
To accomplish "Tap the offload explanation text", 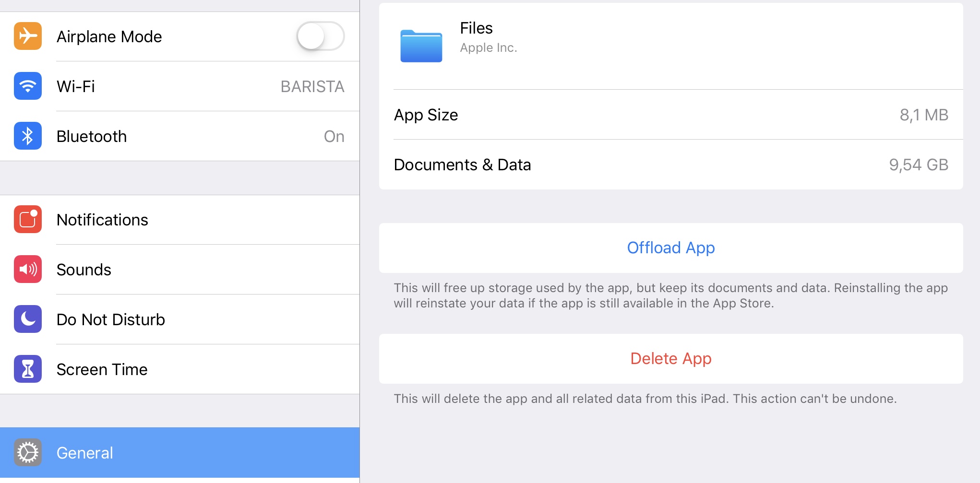I will [671, 295].
